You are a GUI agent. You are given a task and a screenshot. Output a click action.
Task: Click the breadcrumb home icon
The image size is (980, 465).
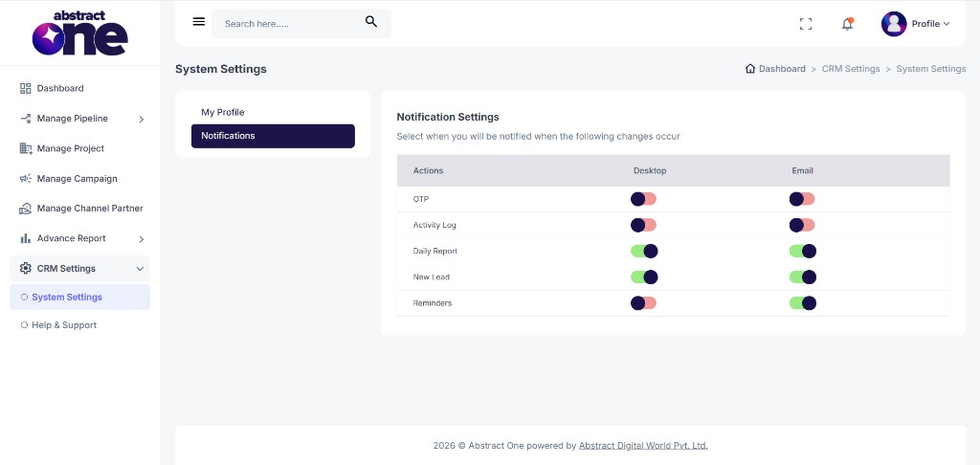pos(750,69)
